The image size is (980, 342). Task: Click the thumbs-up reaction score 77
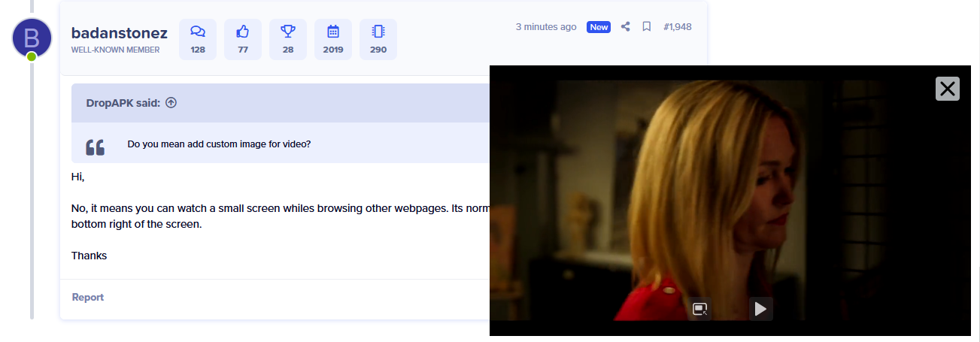pos(243,39)
